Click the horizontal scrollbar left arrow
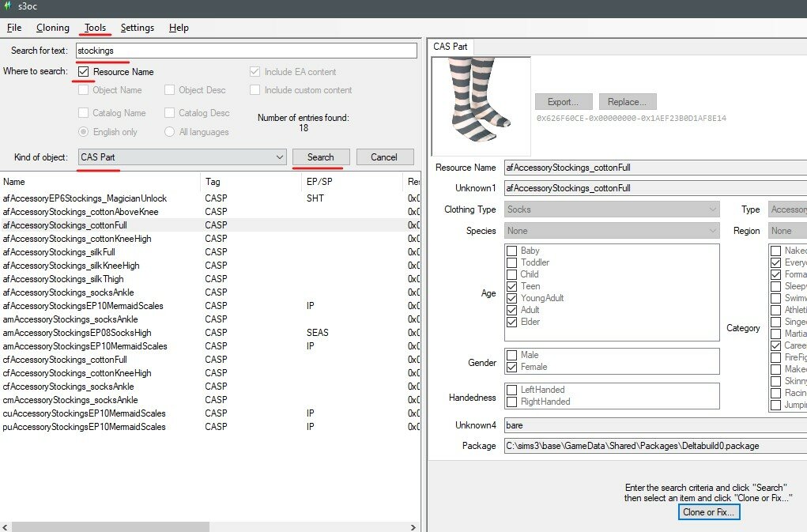807x532 pixels. [5, 527]
